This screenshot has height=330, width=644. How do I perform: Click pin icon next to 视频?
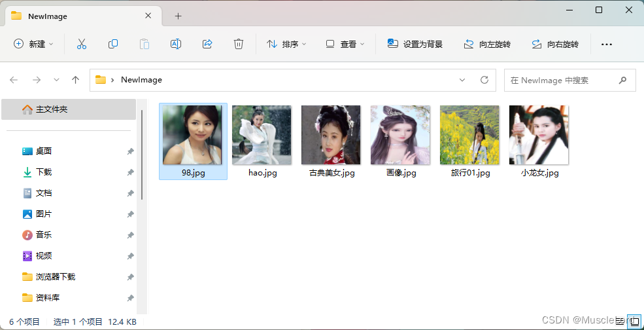130,257
